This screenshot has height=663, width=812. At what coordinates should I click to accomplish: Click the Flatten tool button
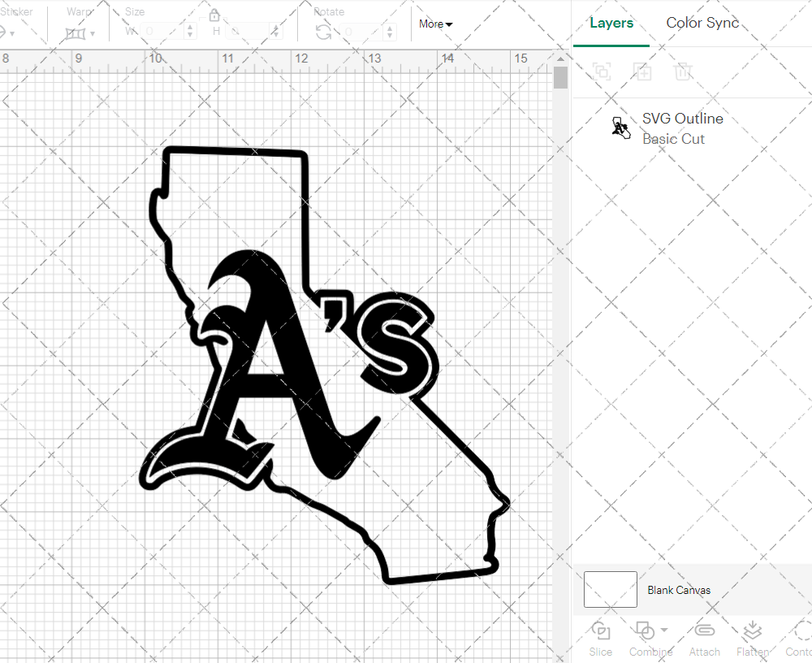click(x=753, y=639)
